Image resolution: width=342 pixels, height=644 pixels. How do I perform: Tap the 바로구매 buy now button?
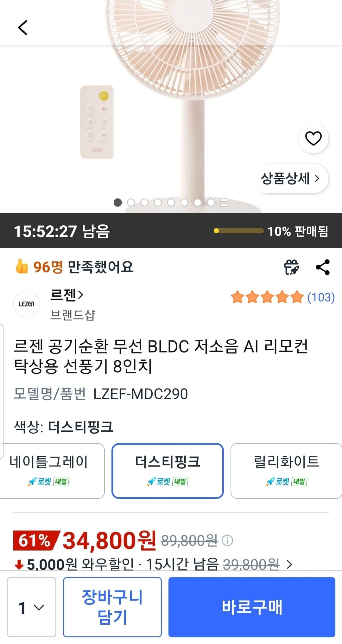coord(252,607)
